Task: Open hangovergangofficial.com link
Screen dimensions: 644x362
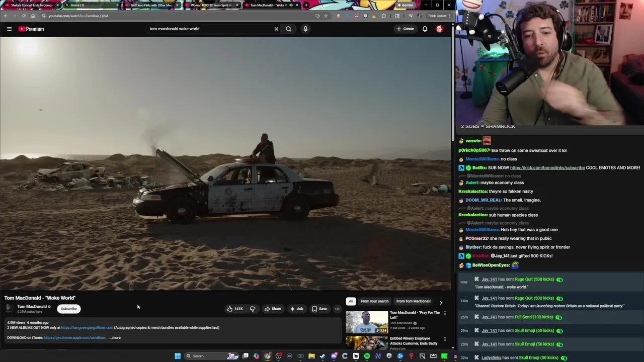Action: click(87, 327)
